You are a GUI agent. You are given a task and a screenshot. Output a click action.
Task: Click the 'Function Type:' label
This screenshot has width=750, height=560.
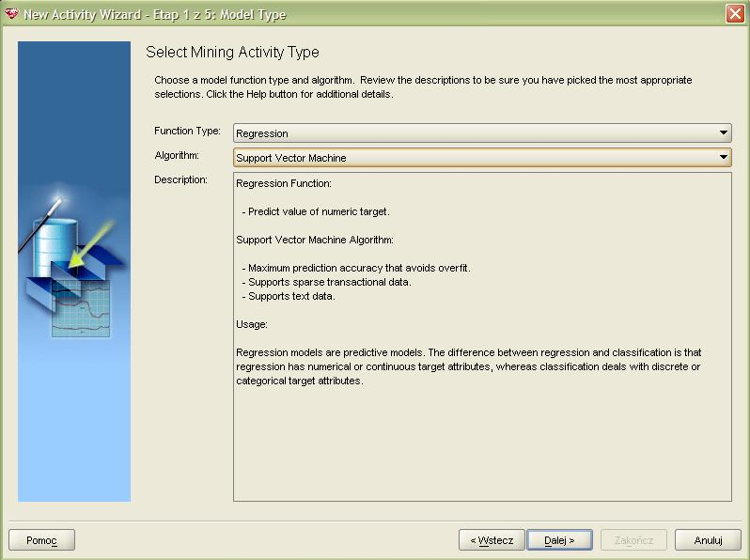pyautogui.click(x=188, y=131)
